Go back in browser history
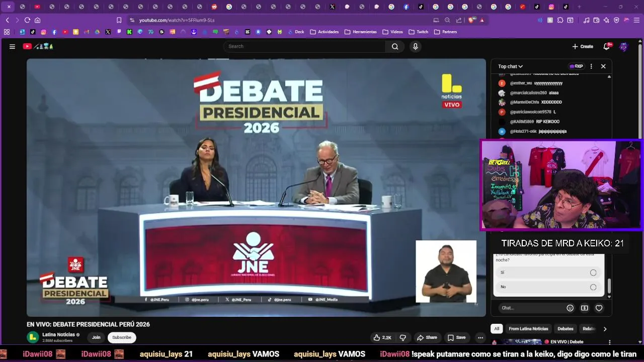Viewport: 644px width, 362px height. 7,20
